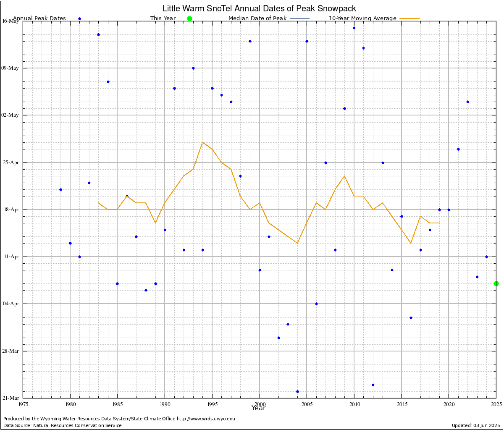The height and width of the screenshot is (430, 504).
Task: Click the '2010' x-axis tick label
Action: (354, 404)
